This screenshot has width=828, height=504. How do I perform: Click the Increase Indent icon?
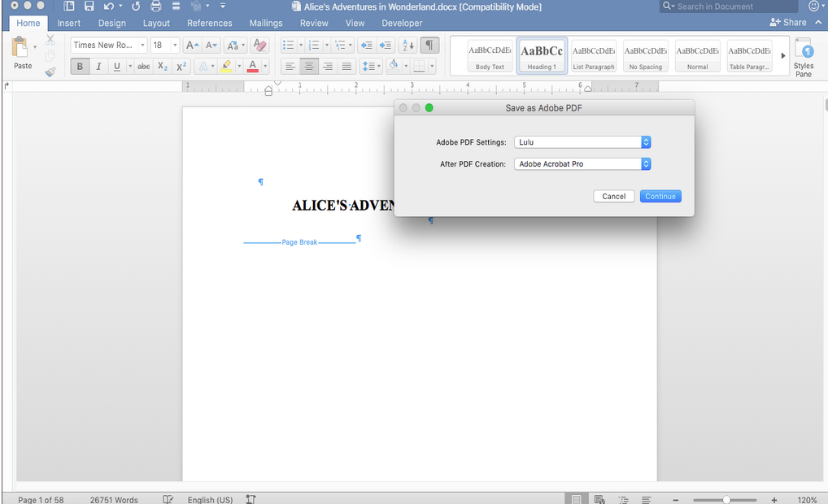tap(386, 46)
